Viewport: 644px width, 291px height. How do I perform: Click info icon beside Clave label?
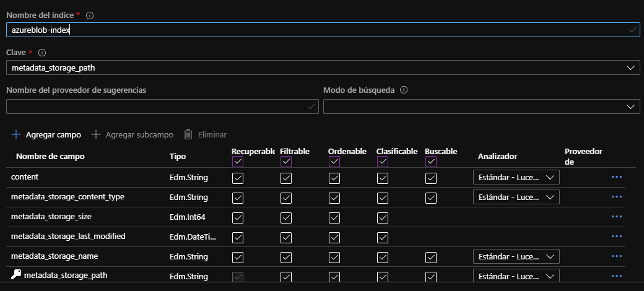click(x=42, y=53)
